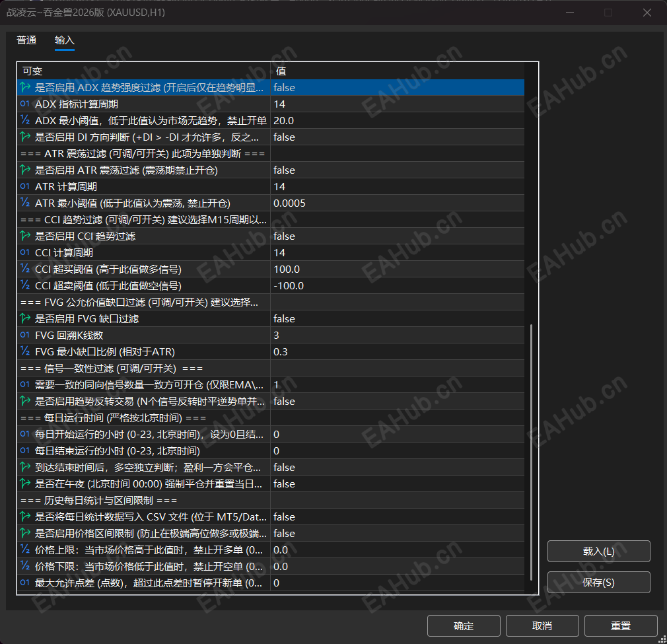Click the integer icon beside ATR 计算周期

coord(25,186)
